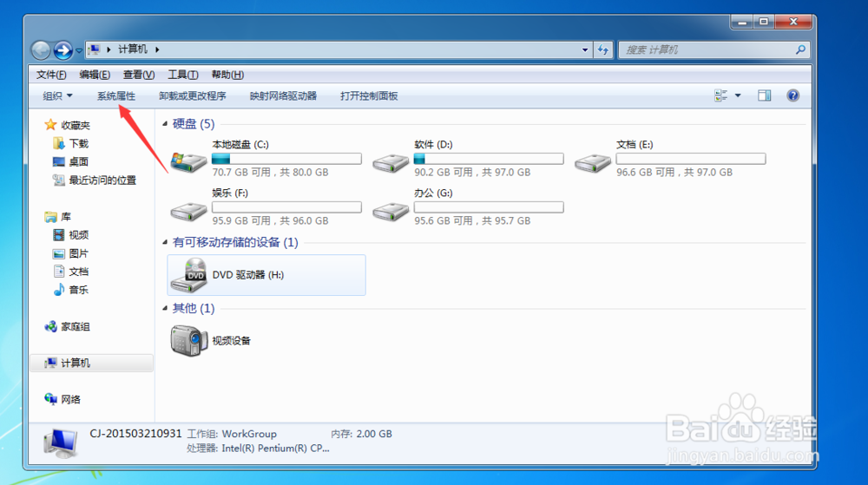Select the 本地磁盘 (C:) drive icon
The image size is (868, 485).
coord(188,161)
